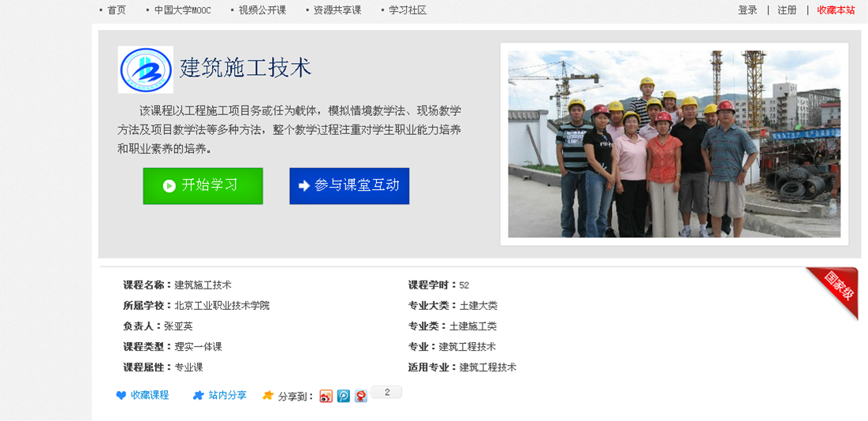Click the 登录 link
Screen dimensions: 868x421
pyautogui.click(x=747, y=10)
